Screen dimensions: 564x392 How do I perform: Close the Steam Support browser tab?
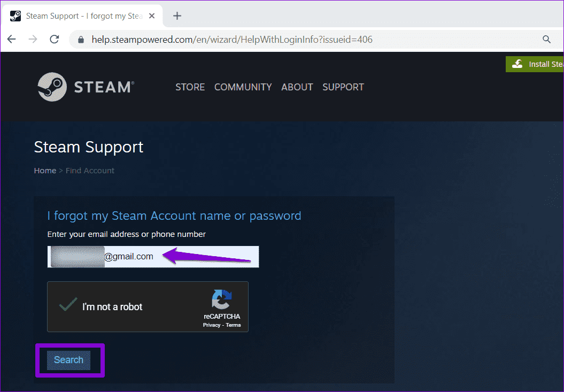click(152, 16)
